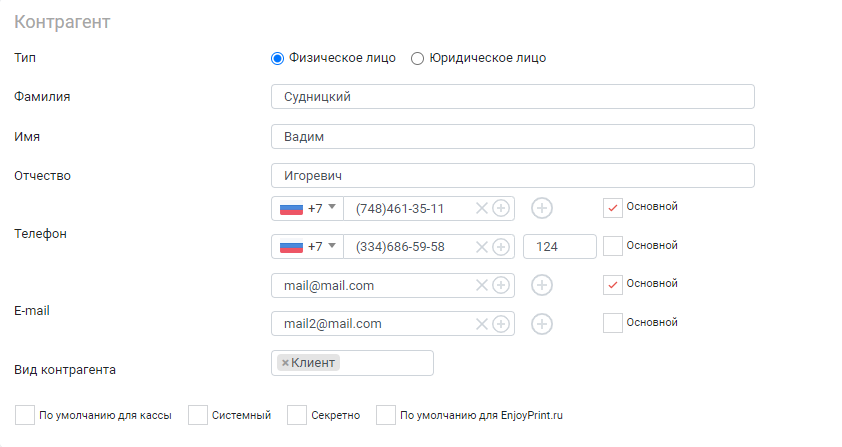Click X icon to clear mail@mail.com
This screenshot has width=842, height=447.
pyautogui.click(x=482, y=285)
